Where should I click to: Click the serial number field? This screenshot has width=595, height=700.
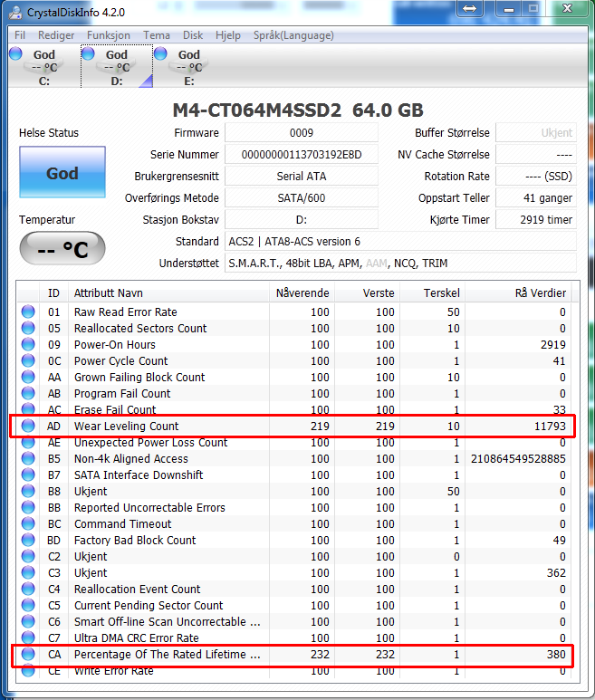click(x=302, y=155)
